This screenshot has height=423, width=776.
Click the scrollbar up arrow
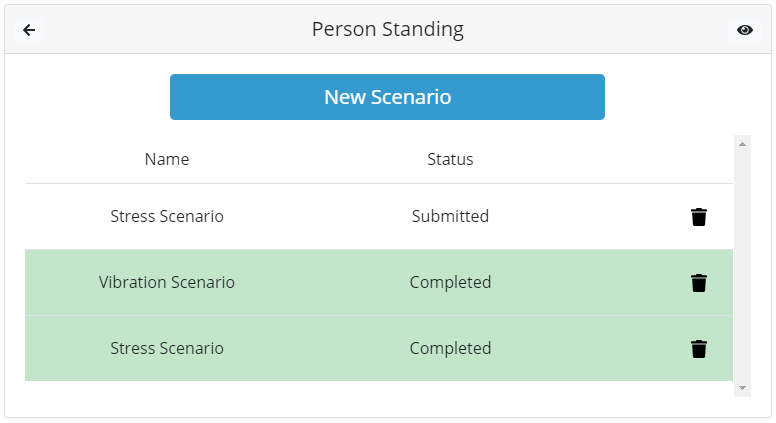(x=742, y=144)
